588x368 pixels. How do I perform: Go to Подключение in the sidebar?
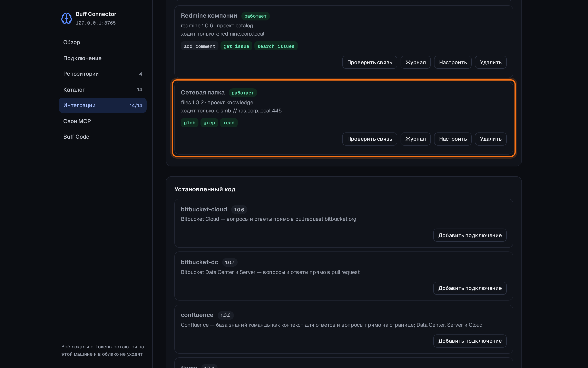(102, 58)
